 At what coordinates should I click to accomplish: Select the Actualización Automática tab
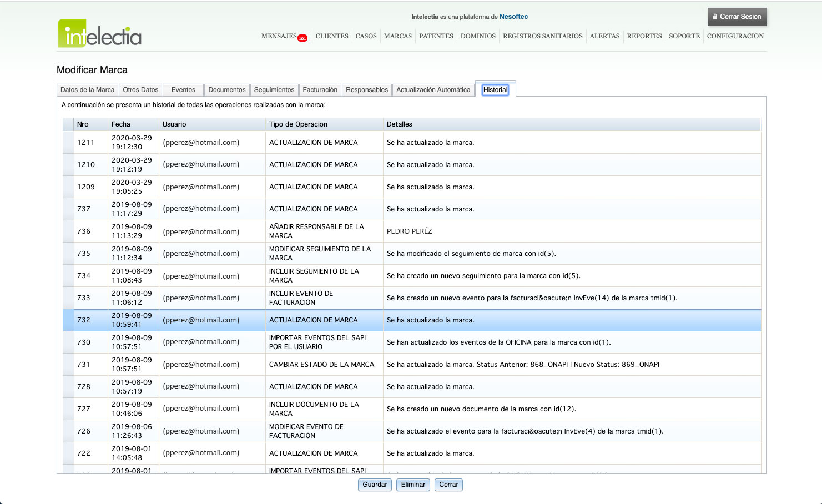click(433, 90)
